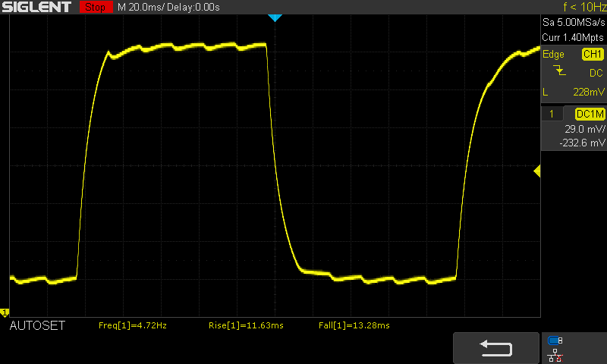This screenshot has height=364, width=607.
Task: Click the AUTOSET label
Action: pyautogui.click(x=37, y=326)
